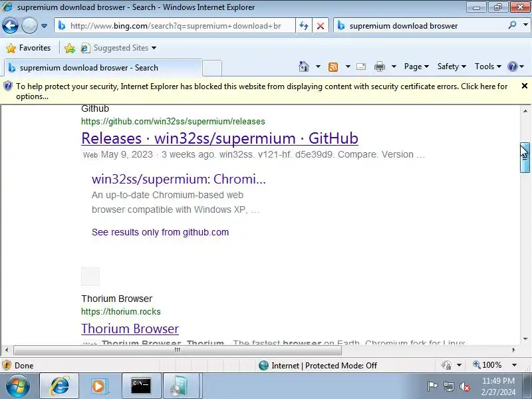Stop loading with the red X icon
This screenshot has width=532, height=399.
click(321, 26)
